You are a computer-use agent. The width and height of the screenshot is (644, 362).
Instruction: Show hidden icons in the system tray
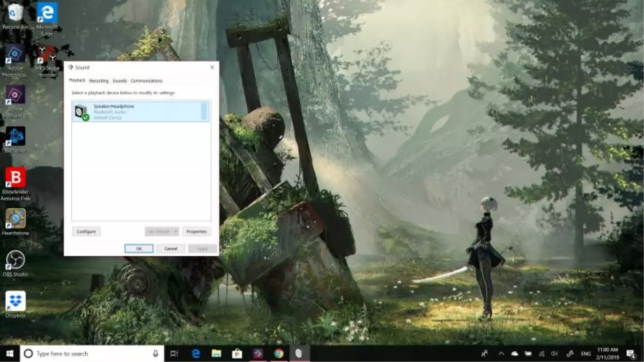point(501,353)
